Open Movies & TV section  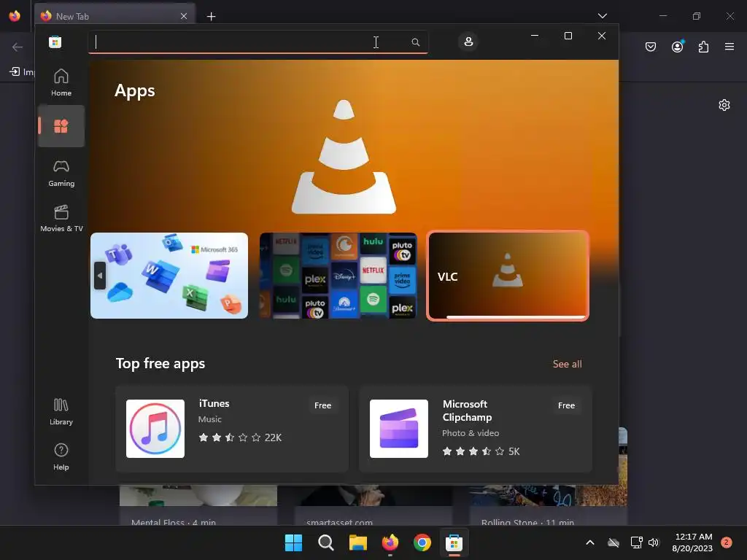(x=61, y=218)
